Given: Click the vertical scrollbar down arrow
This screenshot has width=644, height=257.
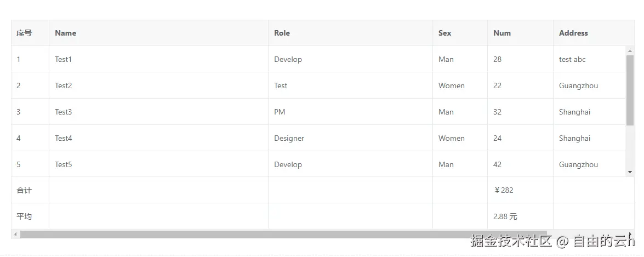Looking at the screenshot, I should 630,172.
